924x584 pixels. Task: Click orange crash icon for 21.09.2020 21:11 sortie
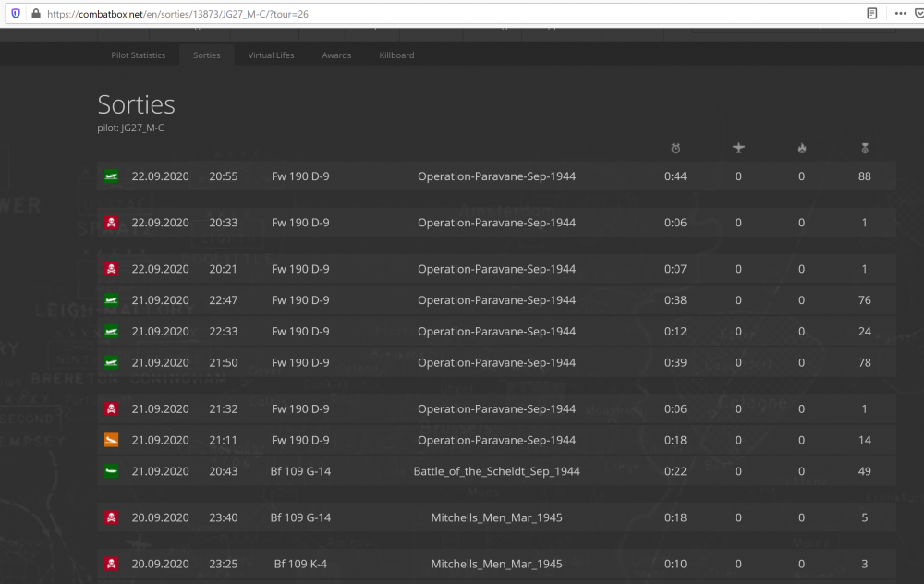(111, 441)
